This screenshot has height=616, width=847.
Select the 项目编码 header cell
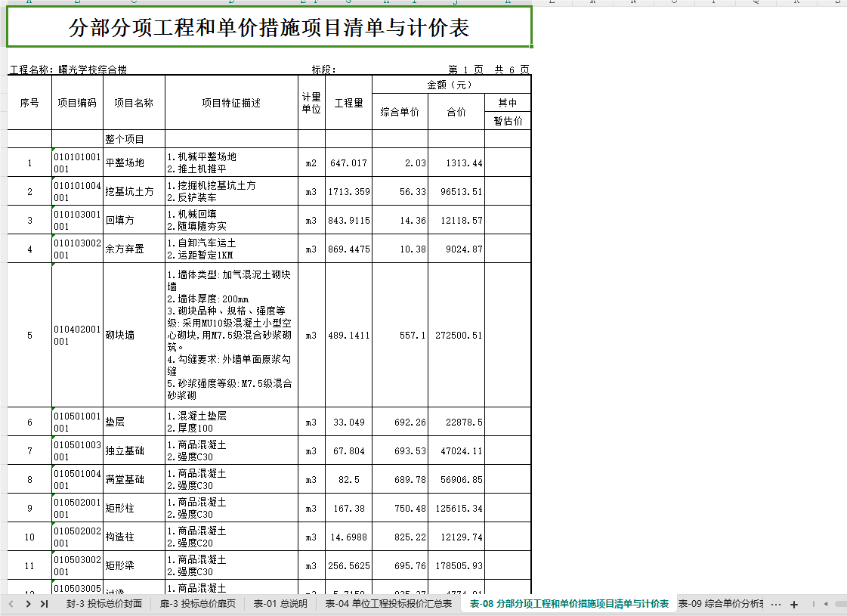(x=77, y=103)
